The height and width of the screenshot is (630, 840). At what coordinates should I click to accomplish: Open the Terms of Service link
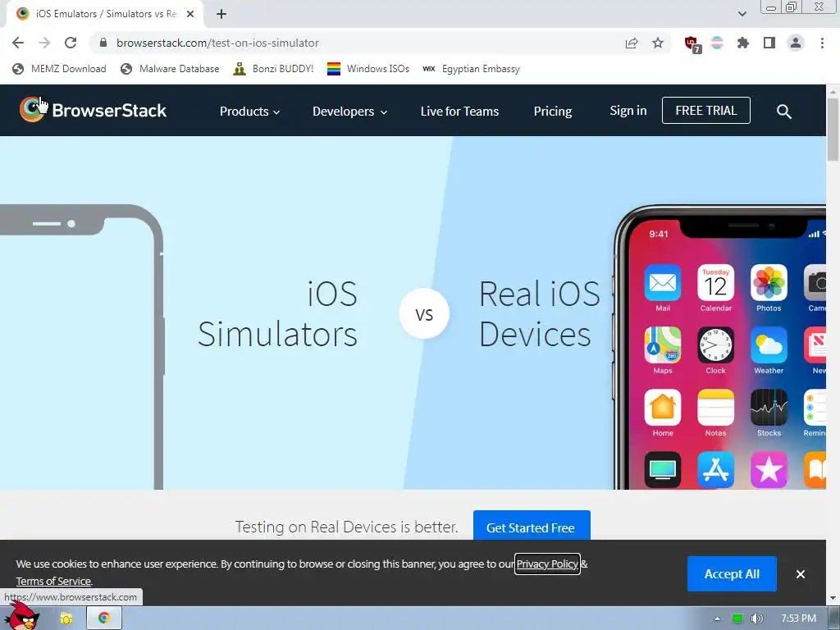point(53,581)
